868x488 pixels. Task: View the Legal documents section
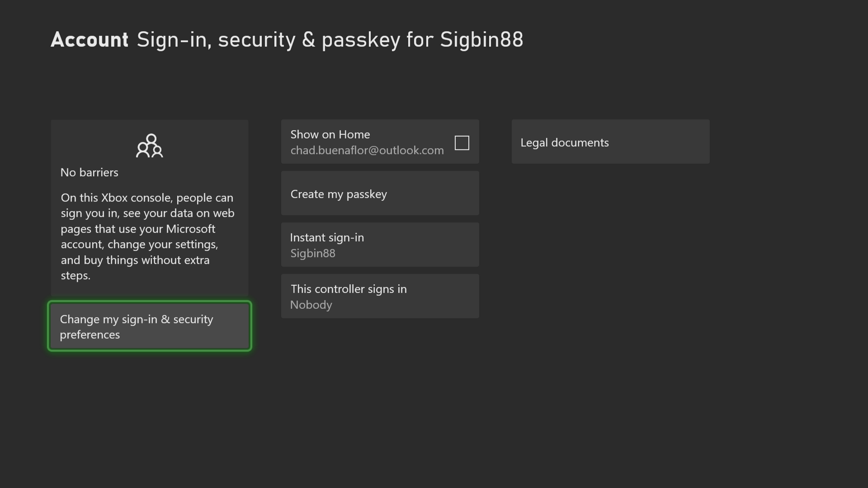pos(610,141)
